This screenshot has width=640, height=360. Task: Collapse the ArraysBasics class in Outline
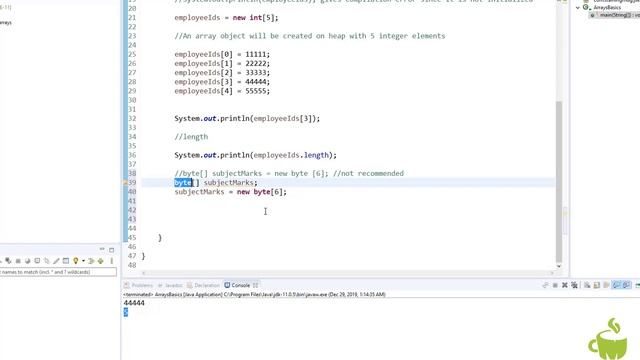[578, 7]
